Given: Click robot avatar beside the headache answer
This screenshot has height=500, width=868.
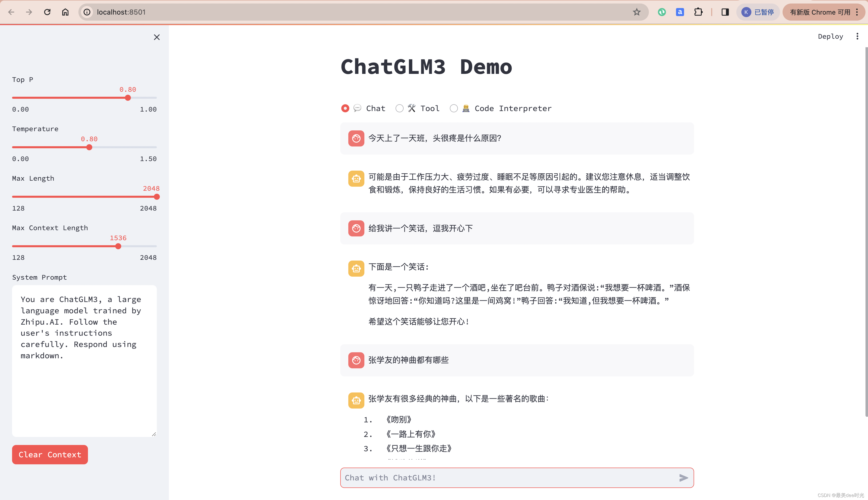Looking at the screenshot, I should [356, 179].
